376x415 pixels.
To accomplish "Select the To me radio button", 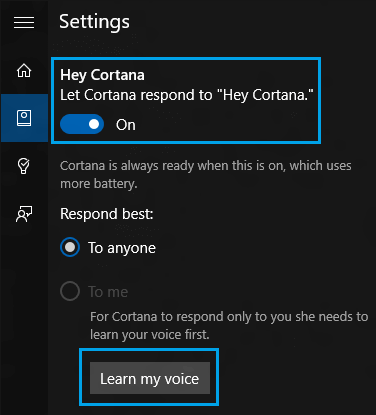I will click(70, 291).
